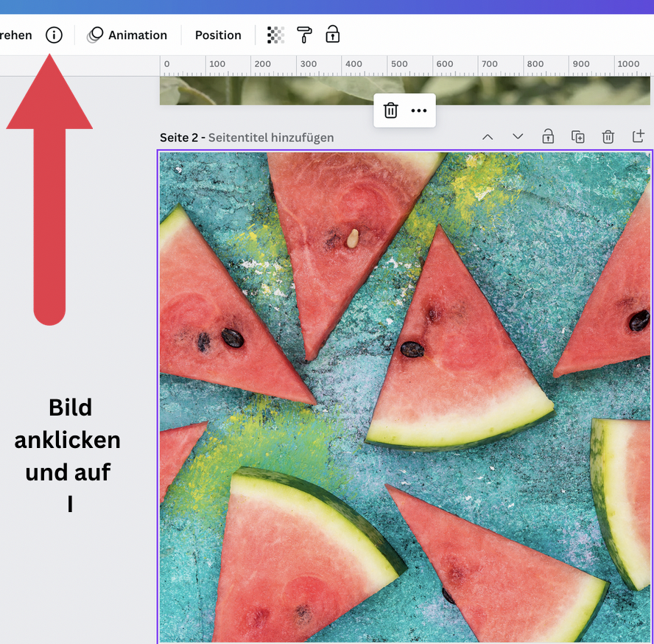
Task: Delete page 2 with page trash icon
Action: 608,137
